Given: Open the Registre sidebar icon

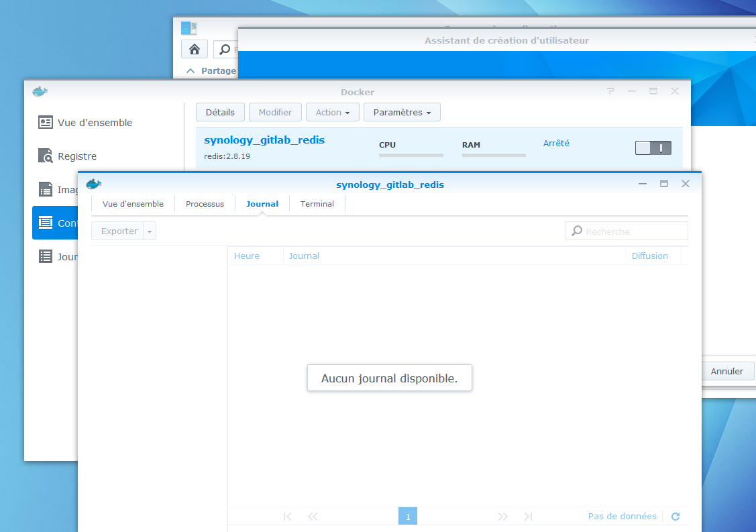Looking at the screenshot, I should [46, 156].
